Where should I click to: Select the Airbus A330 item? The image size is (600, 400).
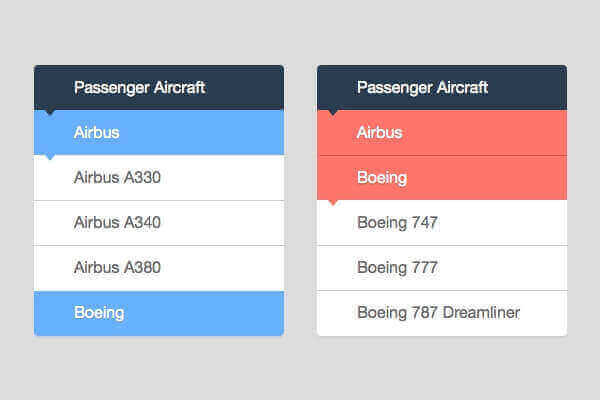pos(117,178)
